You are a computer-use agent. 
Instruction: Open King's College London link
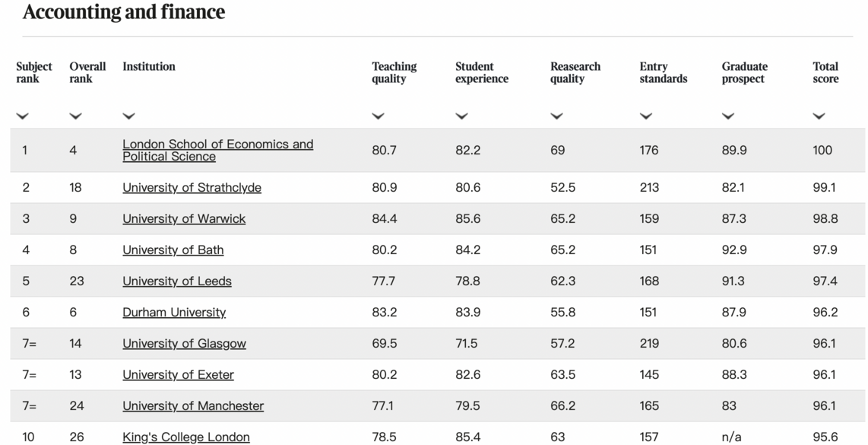click(186, 437)
